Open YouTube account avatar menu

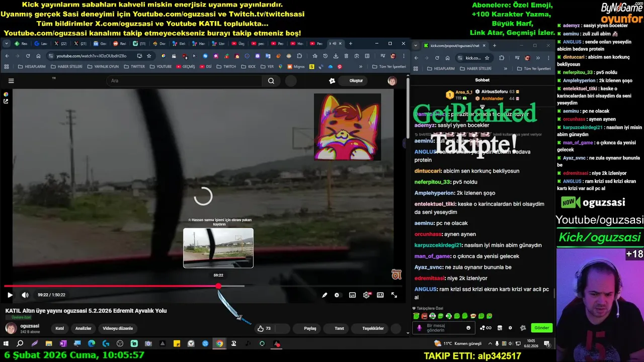392,80
